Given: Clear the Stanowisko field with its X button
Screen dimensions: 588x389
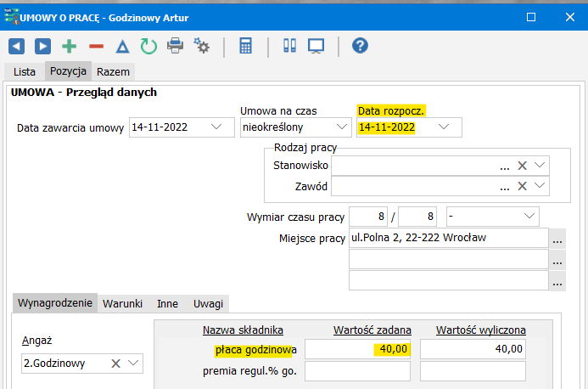Looking at the screenshot, I should (522, 166).
